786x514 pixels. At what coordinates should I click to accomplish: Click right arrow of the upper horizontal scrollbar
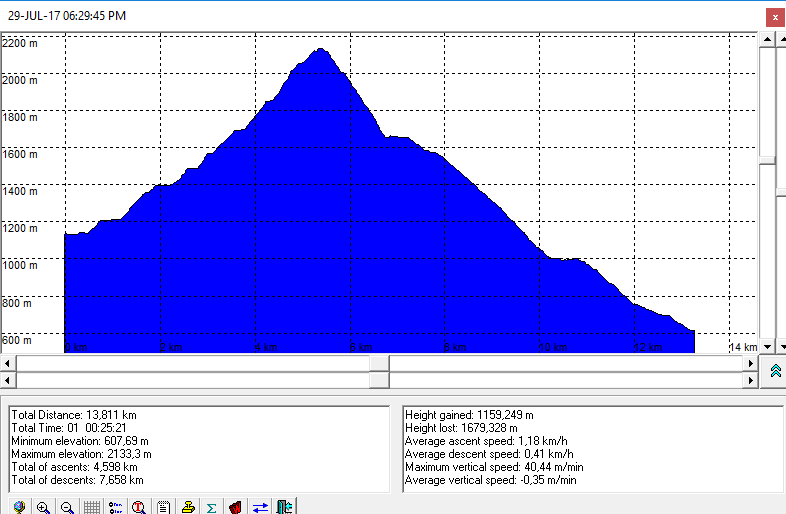[753, 363]
